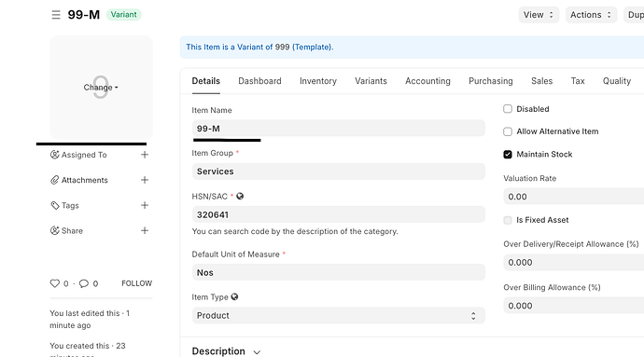
Task: Click the Assigned To user icon
Action: pos(54,155)
